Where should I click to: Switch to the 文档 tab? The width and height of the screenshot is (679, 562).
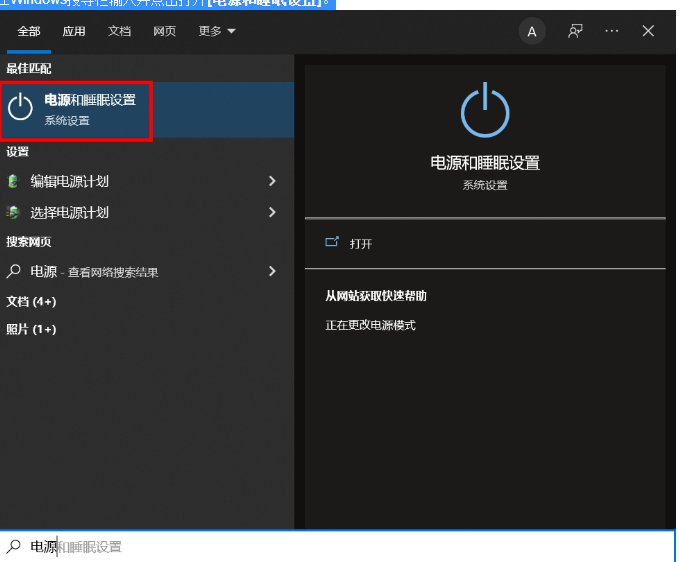coord(120,31)
